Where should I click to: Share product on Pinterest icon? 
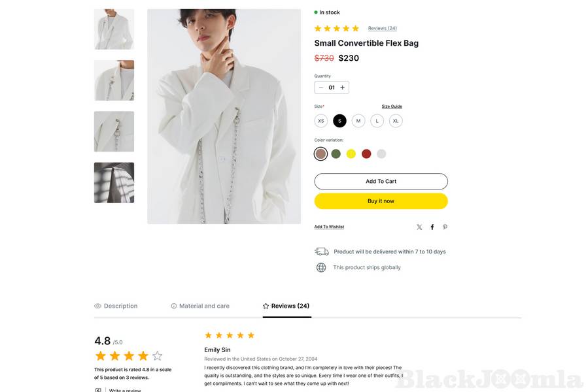tap(445, 227)
